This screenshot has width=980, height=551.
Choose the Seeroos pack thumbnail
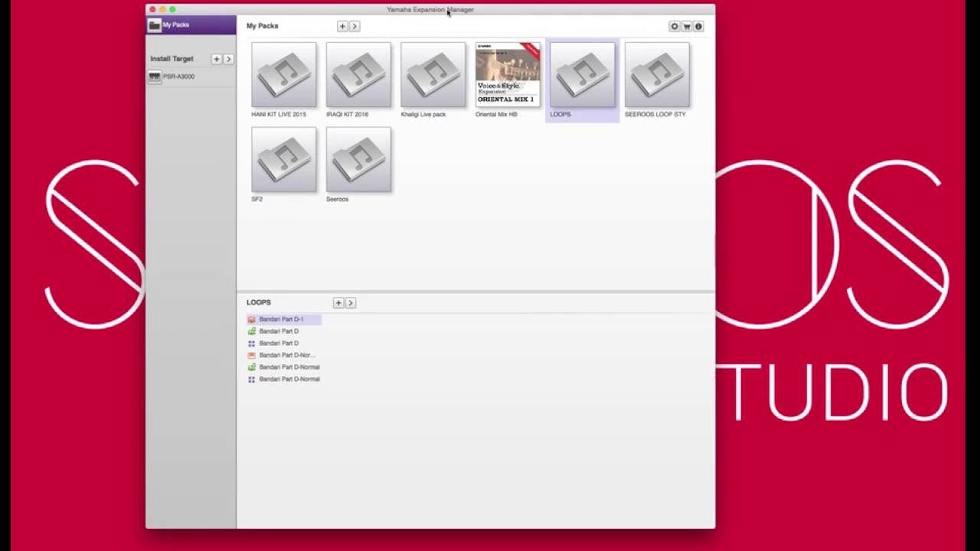tap(358, 159)
